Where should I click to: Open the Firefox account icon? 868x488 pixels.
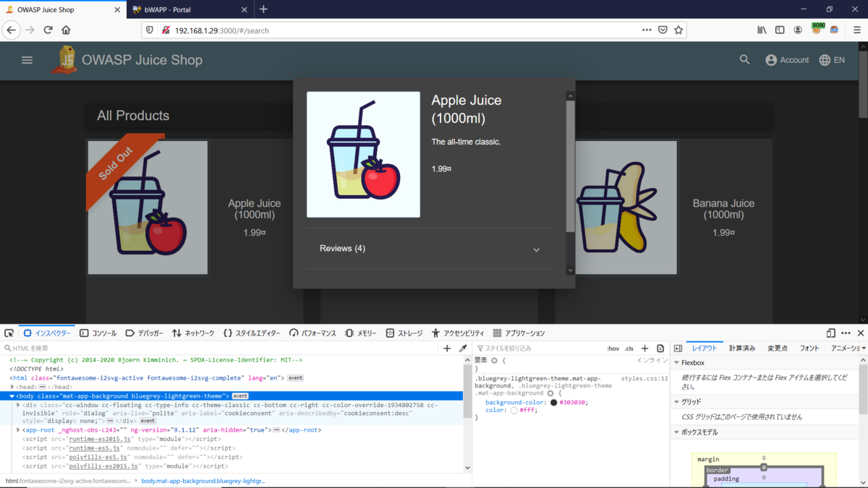pyautogui.click(x=798, y=30)
